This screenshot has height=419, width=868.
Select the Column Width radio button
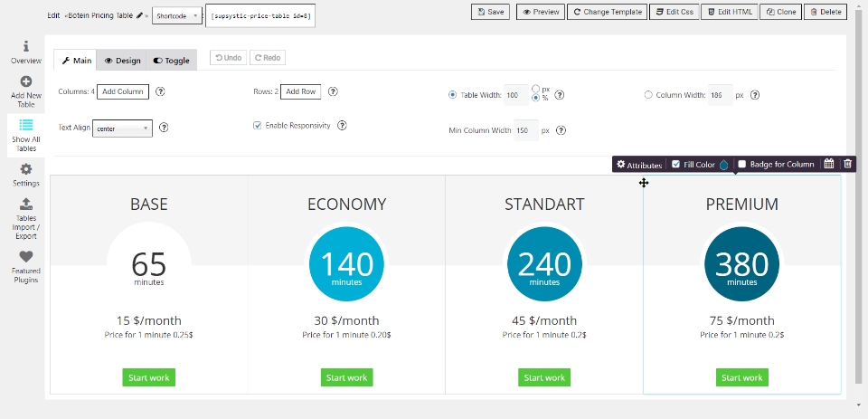pyautogui.click(x=648, y=94)
